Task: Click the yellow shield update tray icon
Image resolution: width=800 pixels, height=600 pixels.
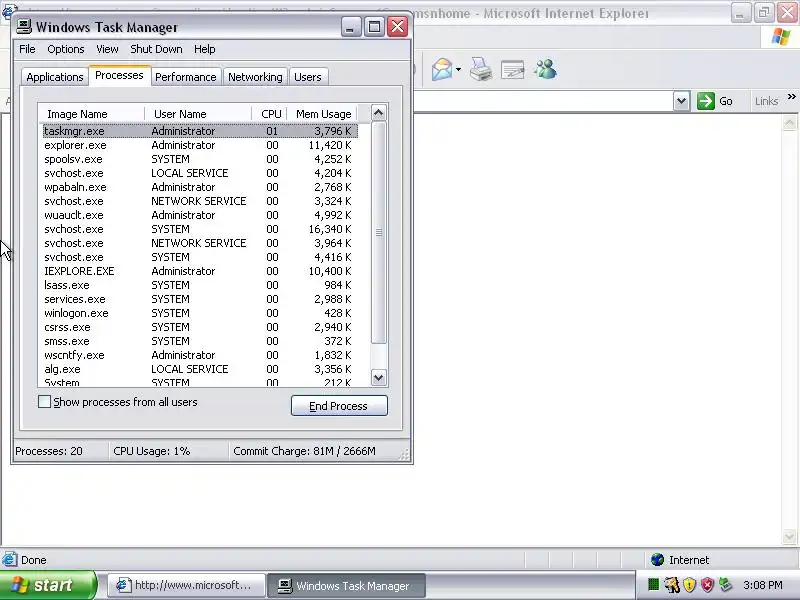Action: click(689, 585)
